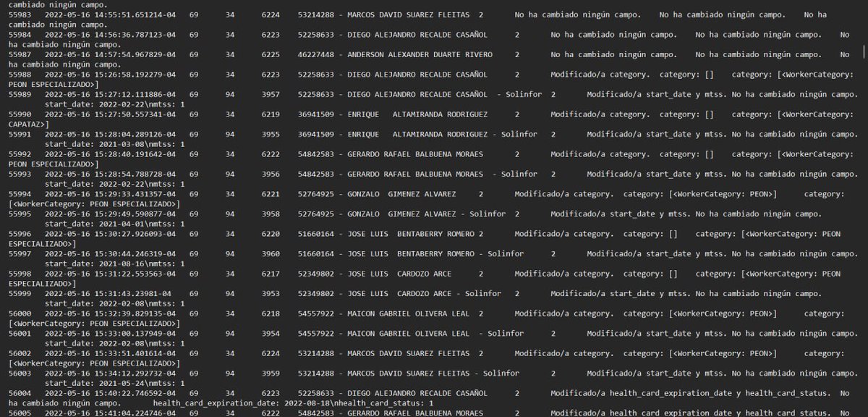Select row ID 56000
Image resolution: width=868 pixels, height=417 pixels.
point(20,313)
